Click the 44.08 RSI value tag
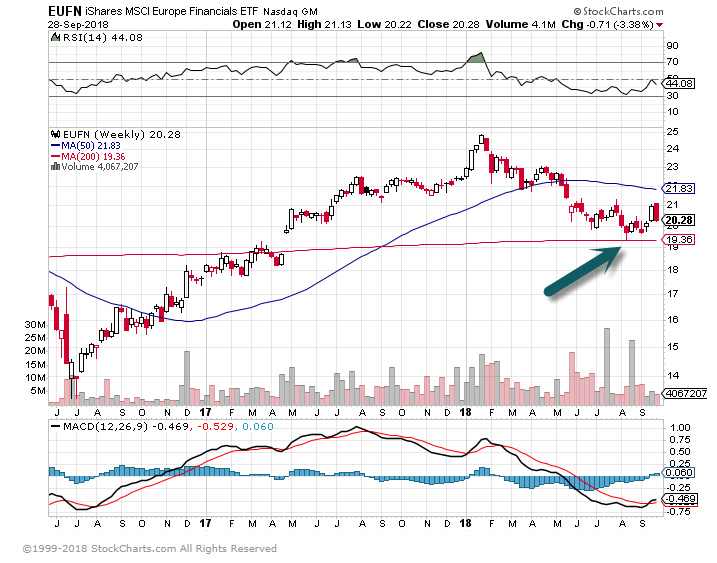 pyautogui.click(x=680, y=83)
